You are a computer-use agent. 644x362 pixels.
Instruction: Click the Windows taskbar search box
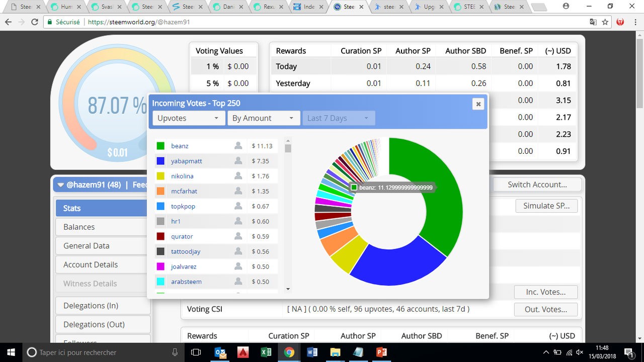pyautogui.click(x=104, y=352)
